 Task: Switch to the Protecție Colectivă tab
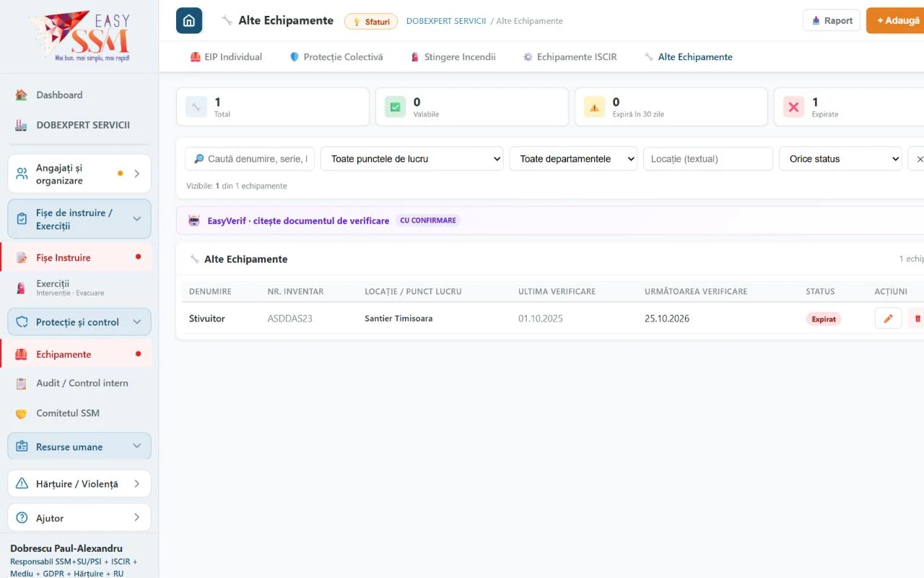point(336,57)
